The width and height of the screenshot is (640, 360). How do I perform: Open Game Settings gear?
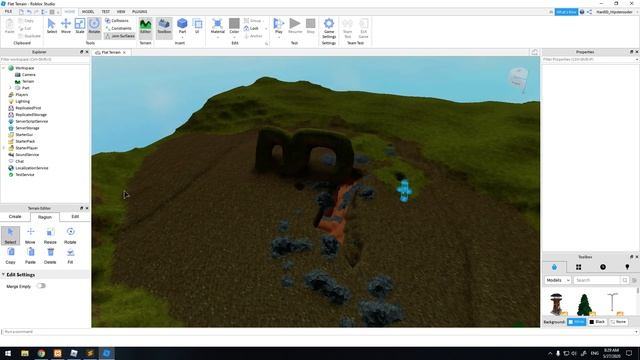pos(329,28)
